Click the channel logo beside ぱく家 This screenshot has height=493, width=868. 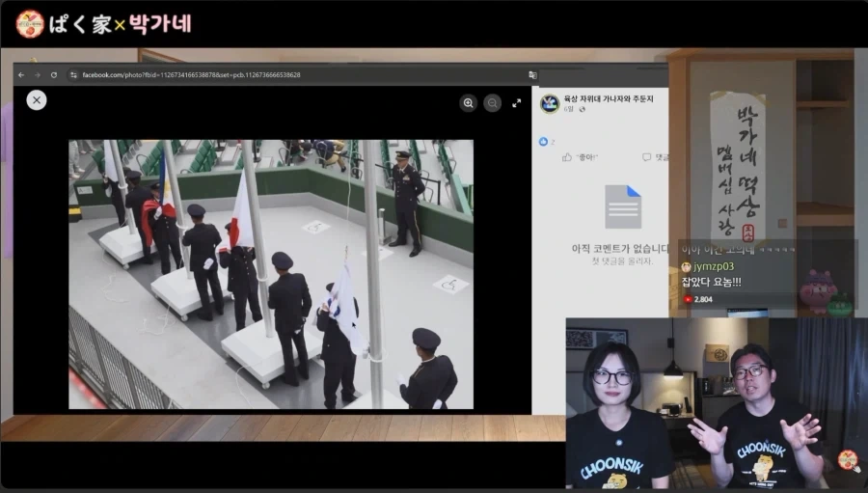tap(30, 24)
